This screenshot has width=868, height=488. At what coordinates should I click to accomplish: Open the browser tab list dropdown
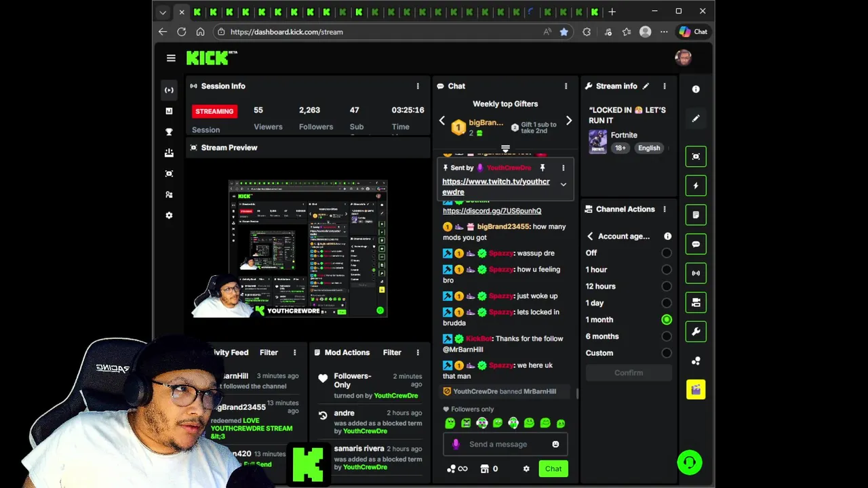tap(163, 12)
